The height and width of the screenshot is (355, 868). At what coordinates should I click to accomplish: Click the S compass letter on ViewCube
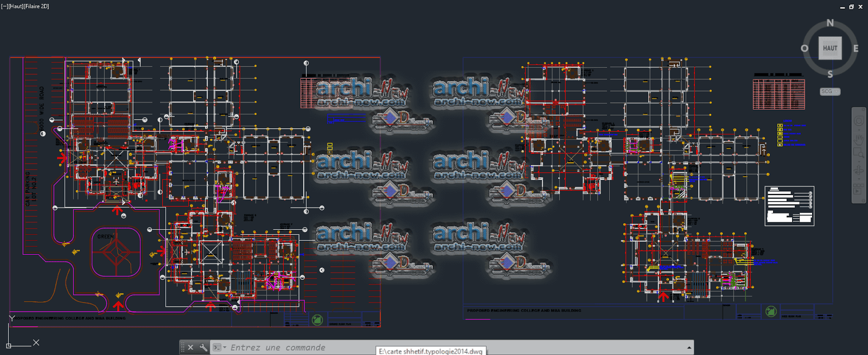coord(830,74)
